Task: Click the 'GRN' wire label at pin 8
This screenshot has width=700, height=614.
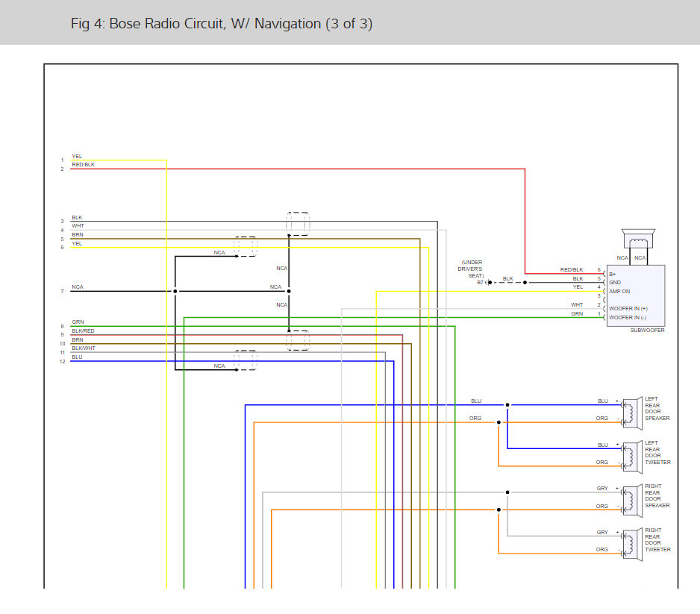Action: (x=78, y=322)
